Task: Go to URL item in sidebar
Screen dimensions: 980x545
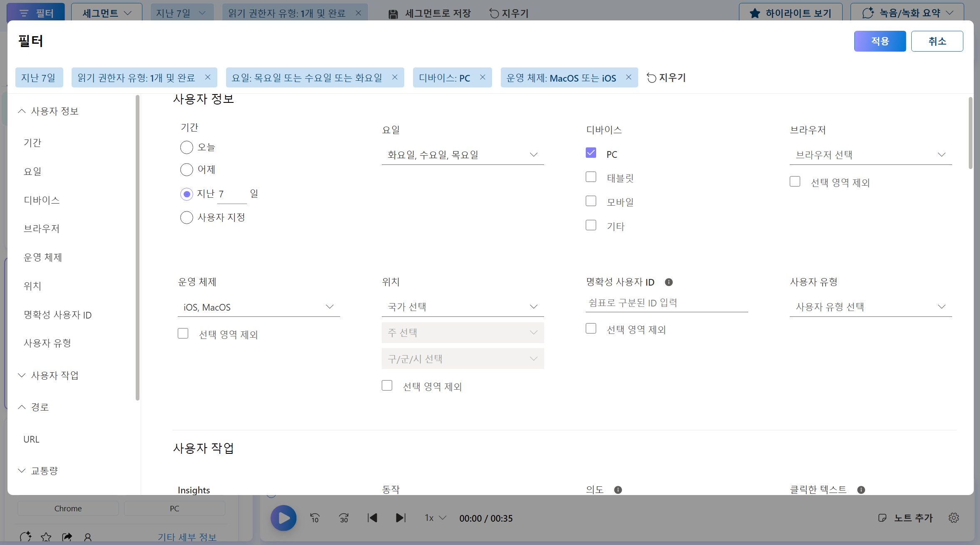Action: (31, 439)
